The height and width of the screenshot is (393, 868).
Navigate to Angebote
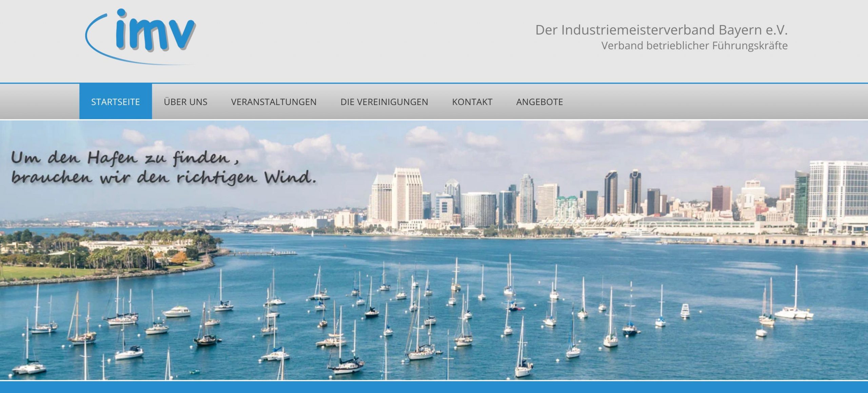[x=539, y=102]
